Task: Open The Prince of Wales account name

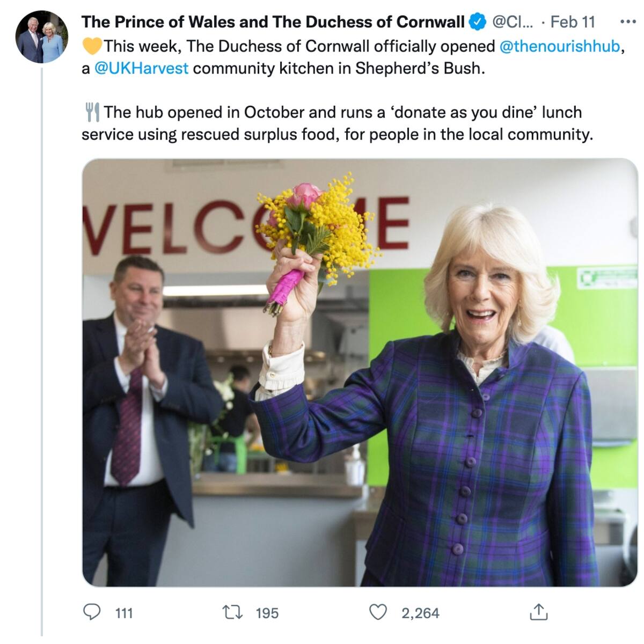Action: point(273,22)
